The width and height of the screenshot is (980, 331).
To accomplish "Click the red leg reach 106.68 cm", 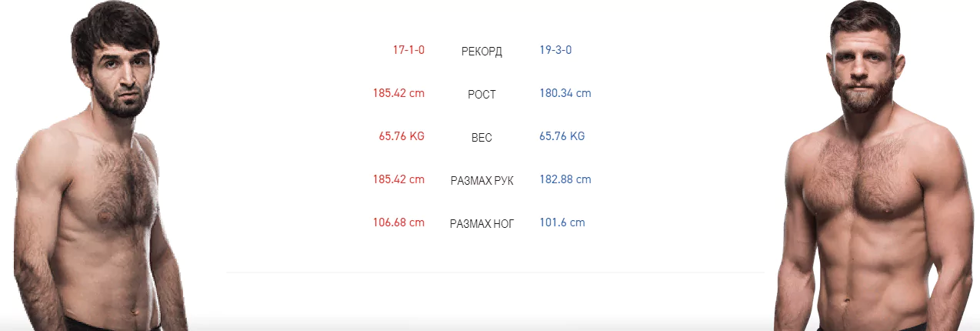I will 398,222.
